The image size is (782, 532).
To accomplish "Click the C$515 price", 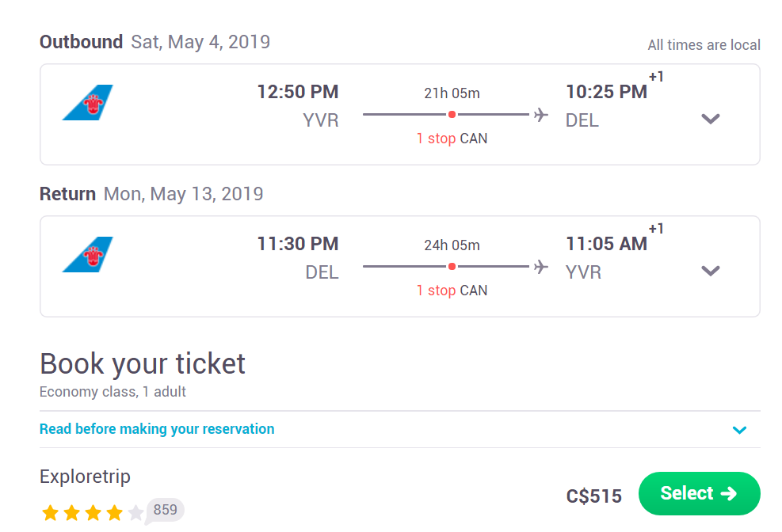I will pos(594,496).
